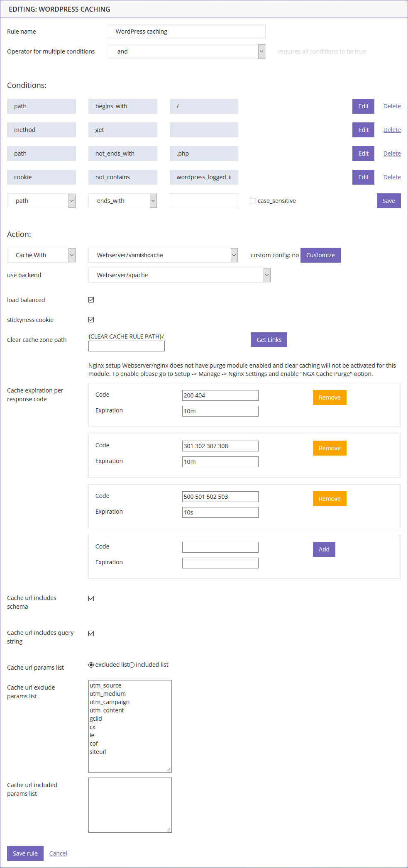Click the not_contains operator cell
Viewport: 408px width, 868px height.
pos(123,177)
